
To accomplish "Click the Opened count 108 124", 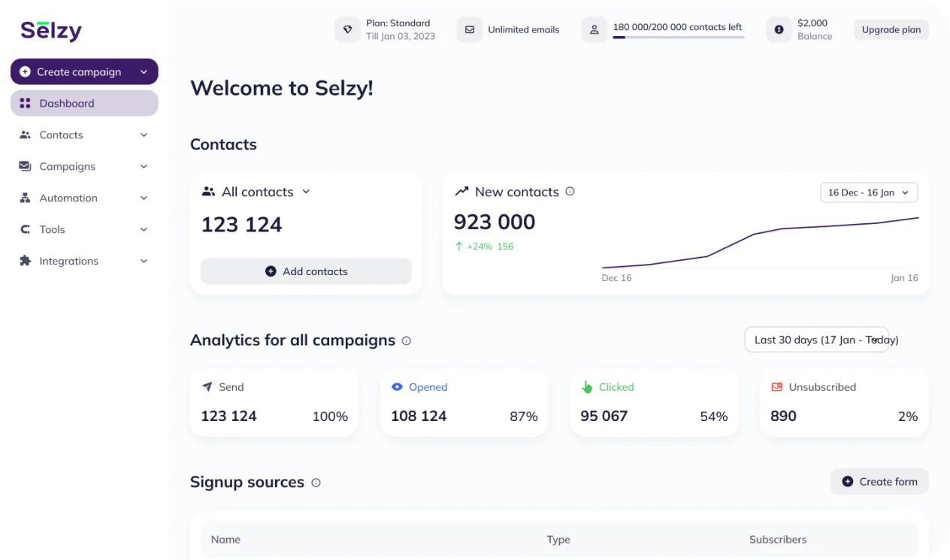I will [x=419, y=416].
